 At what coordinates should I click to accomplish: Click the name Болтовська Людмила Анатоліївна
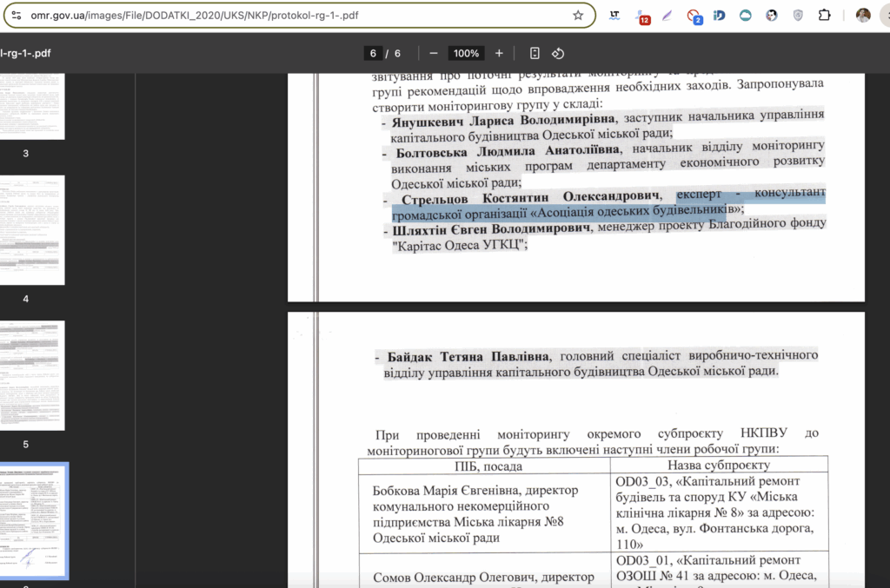pos(508,151)
